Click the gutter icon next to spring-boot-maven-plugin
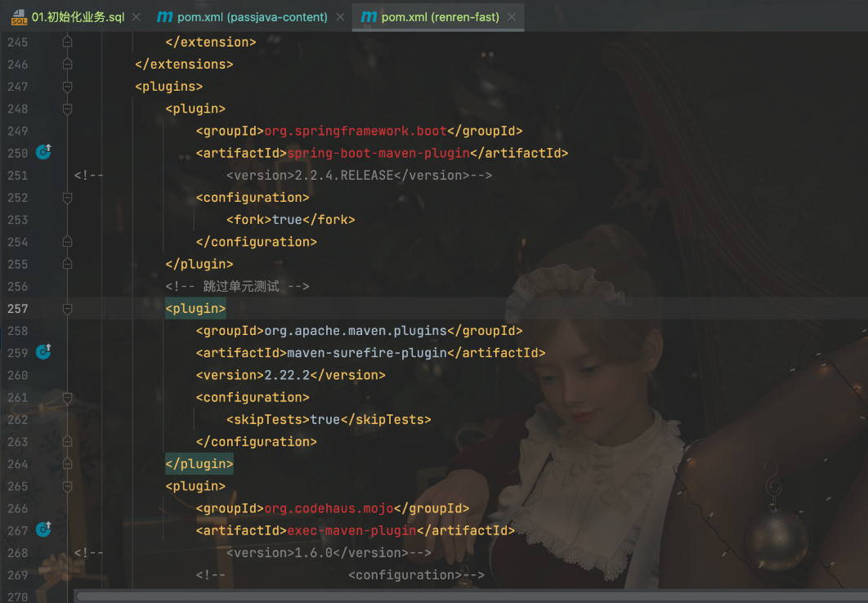 [44, 152]
